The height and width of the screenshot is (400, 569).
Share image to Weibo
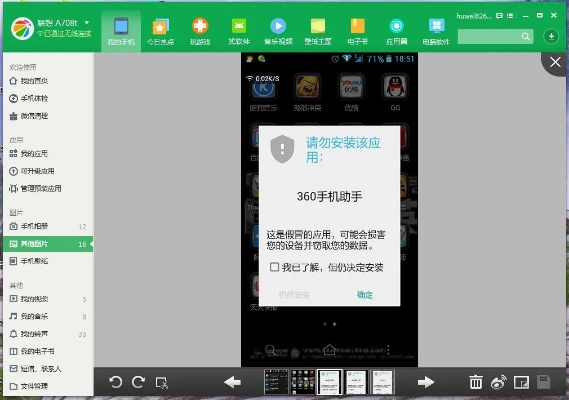coord(499,382)
